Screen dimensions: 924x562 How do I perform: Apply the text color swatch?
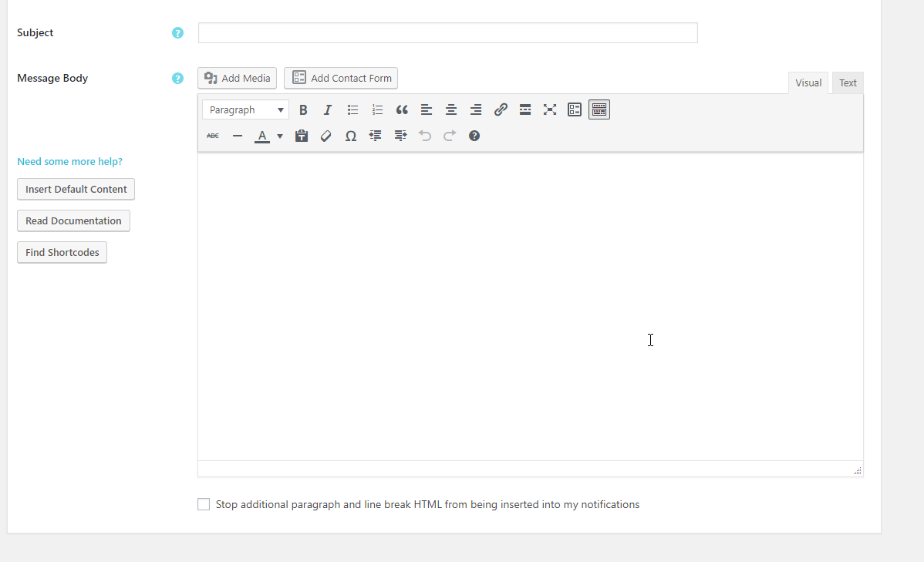point(262,136)
